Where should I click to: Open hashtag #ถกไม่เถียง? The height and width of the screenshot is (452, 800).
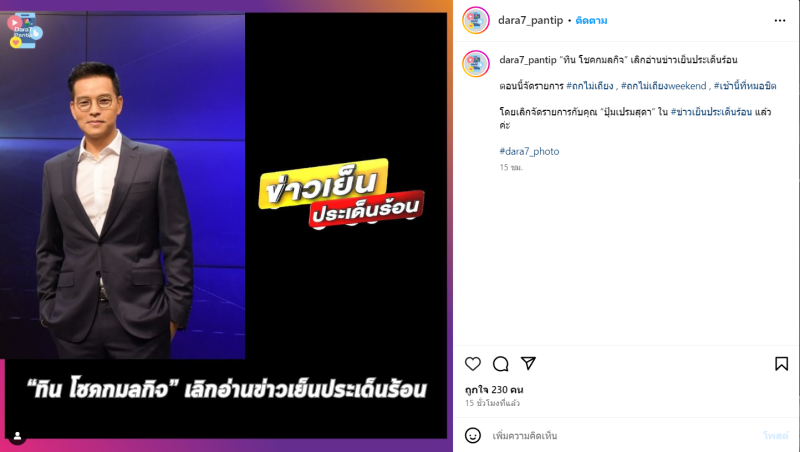[590, 86]
